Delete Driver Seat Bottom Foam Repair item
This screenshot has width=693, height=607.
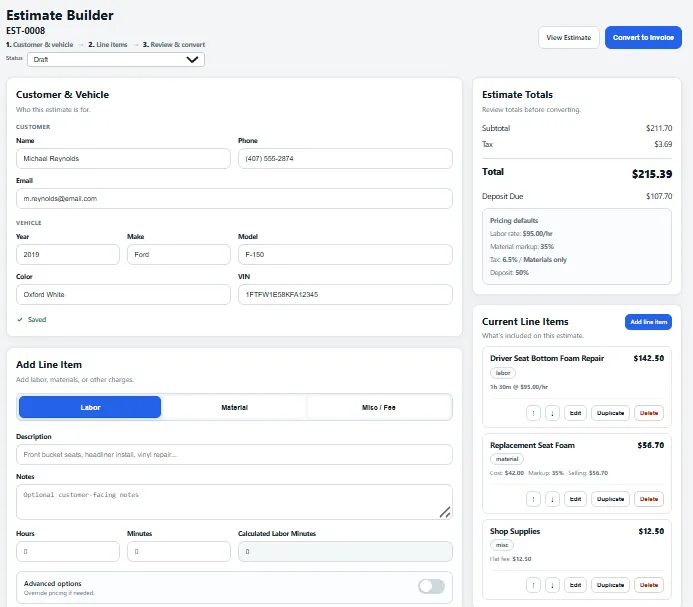(x=649, y=413)
